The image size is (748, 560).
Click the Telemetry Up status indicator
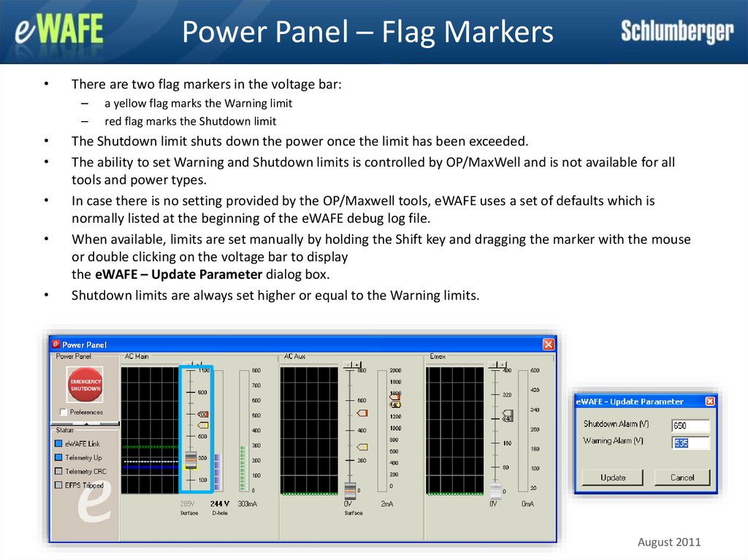pos(58,457)
